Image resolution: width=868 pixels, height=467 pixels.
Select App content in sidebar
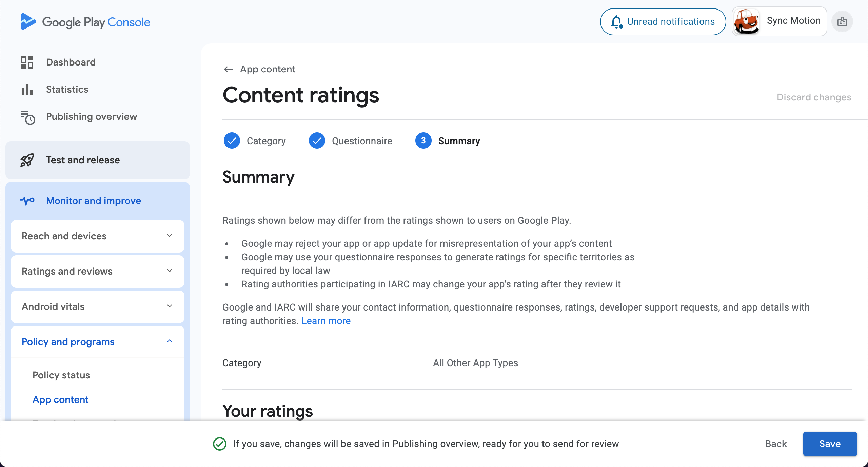point(61,399)
